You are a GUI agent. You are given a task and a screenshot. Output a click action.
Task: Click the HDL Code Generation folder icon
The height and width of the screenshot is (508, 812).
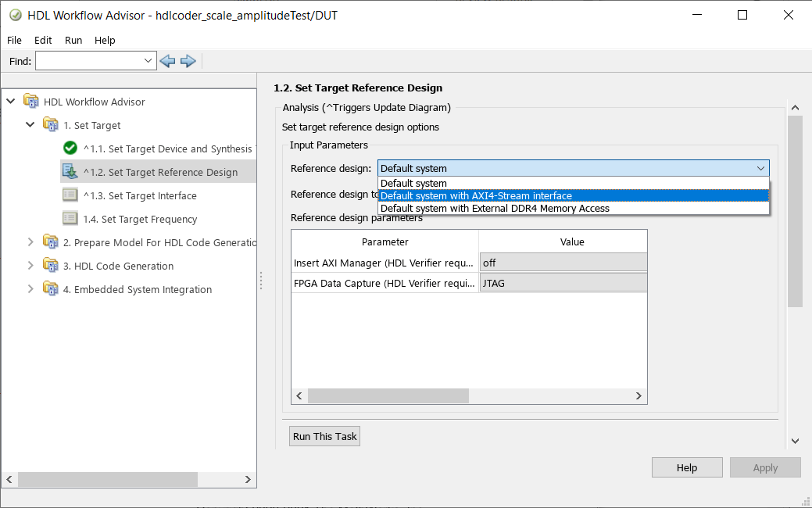(x=51, y=266)
